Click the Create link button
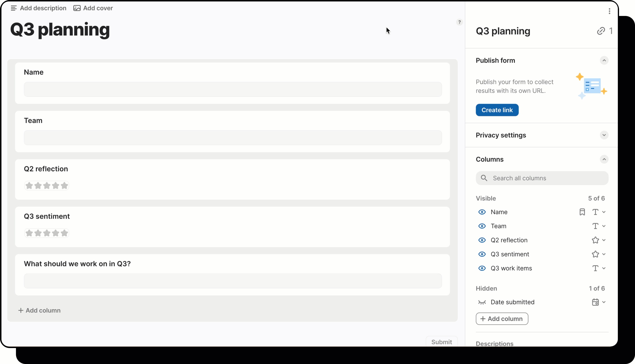 point(497,110)
